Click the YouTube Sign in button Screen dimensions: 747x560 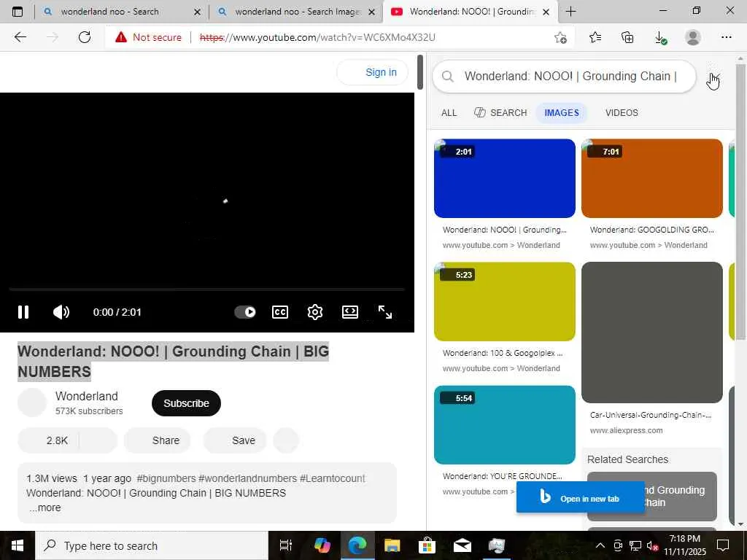coord(373,72)
